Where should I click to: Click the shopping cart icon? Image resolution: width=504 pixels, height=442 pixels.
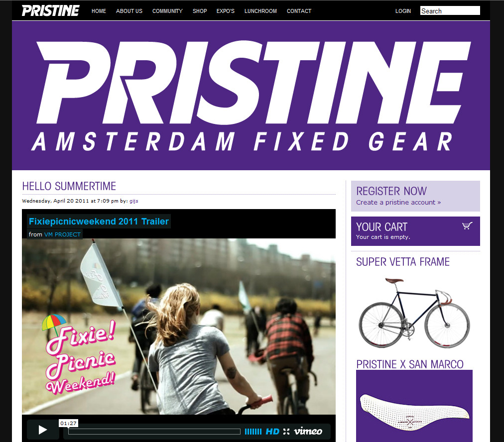(467, 226)
